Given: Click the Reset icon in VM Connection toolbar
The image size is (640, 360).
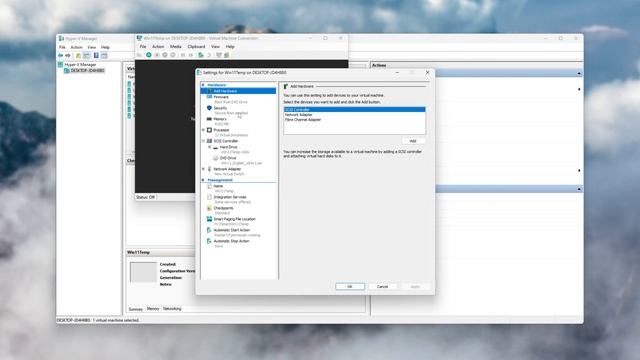Looking at the screenshot, I should 191,55.
